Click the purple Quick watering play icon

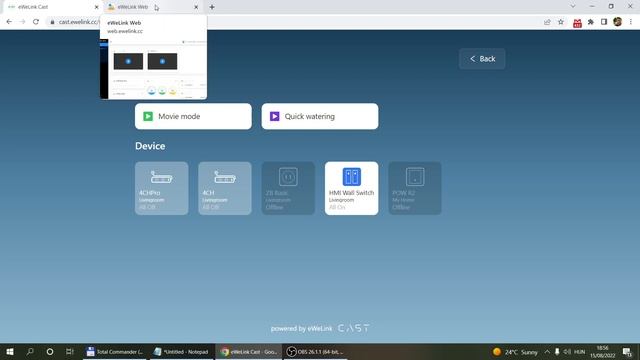pyautogui.click(x=275, y=116)
